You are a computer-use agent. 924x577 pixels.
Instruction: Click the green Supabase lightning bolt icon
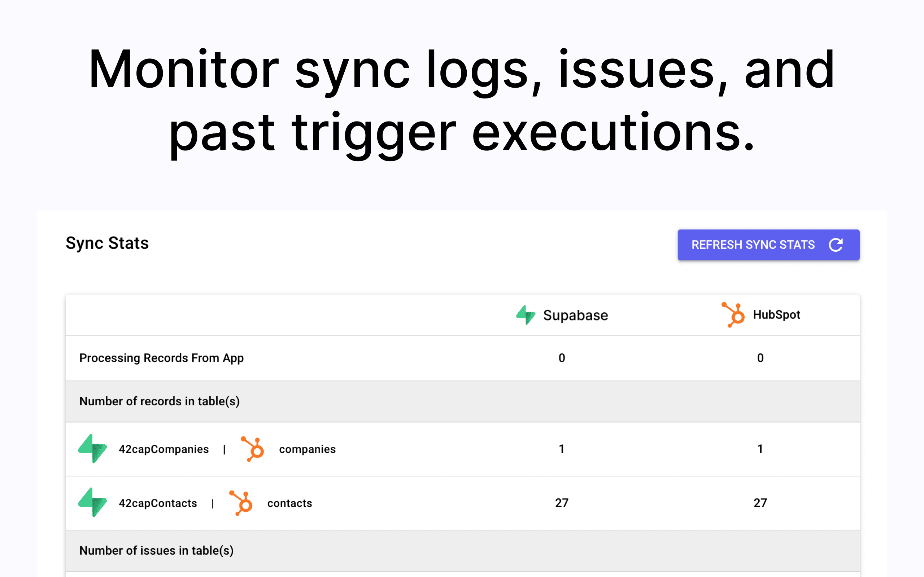(526, 315)
